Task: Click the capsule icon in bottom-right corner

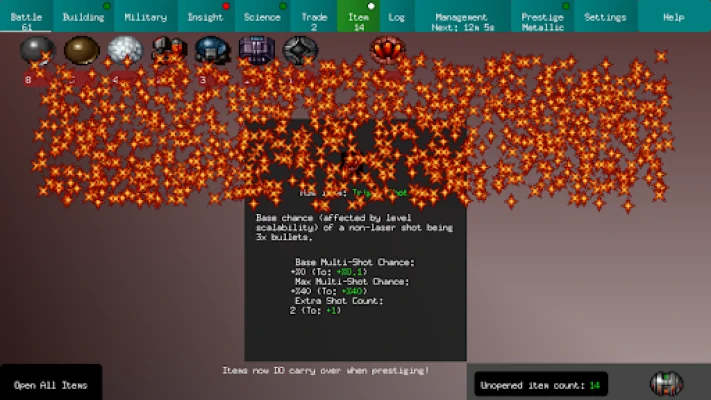Action: [666, 384]
